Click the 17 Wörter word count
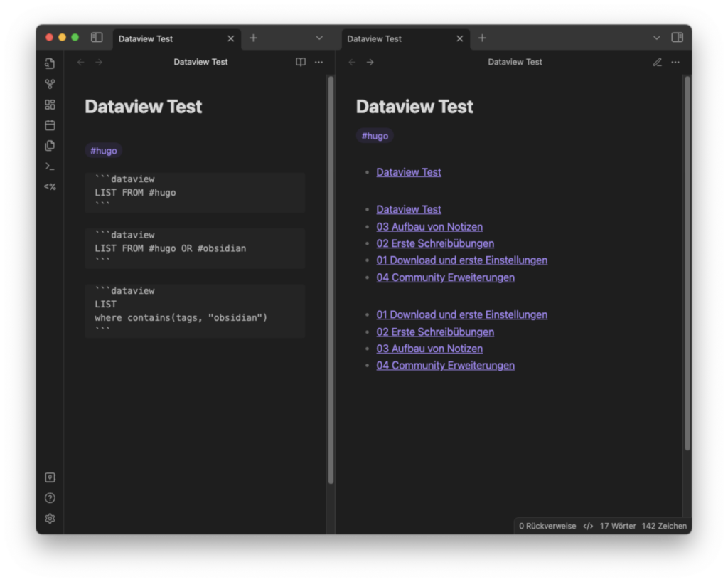This screenshot has height=582, width=728. pyautogui.click(x=618, y=526)
